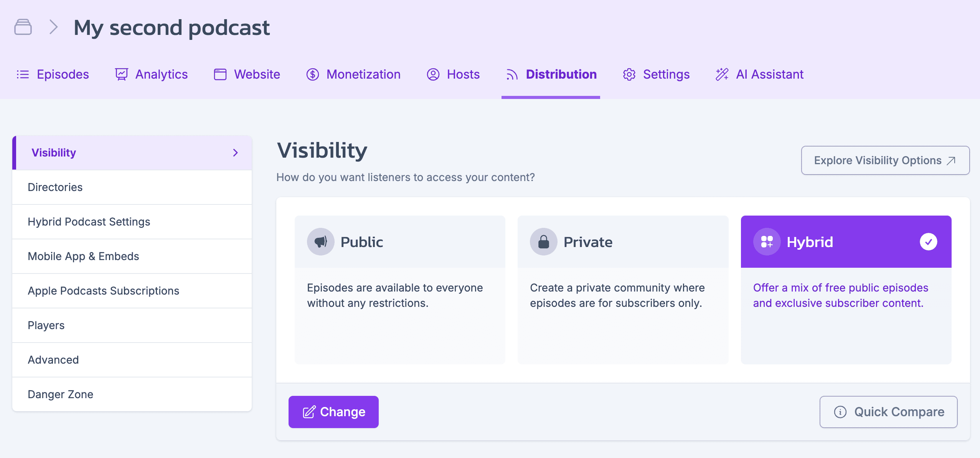This screenshot has width=980, height=458.
Task: Click the breadcrumb chevron before podcast title
Action: 54,27
